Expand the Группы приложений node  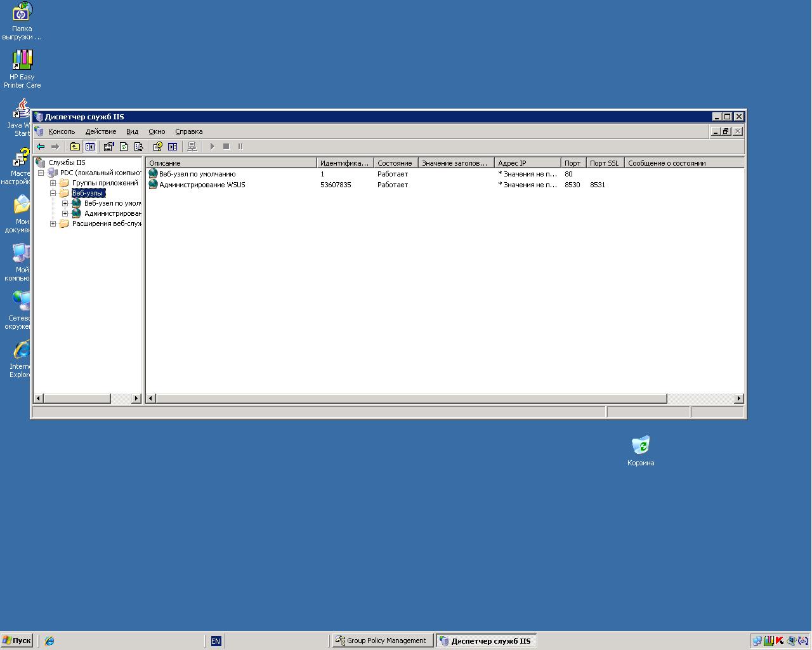[53, 183]
